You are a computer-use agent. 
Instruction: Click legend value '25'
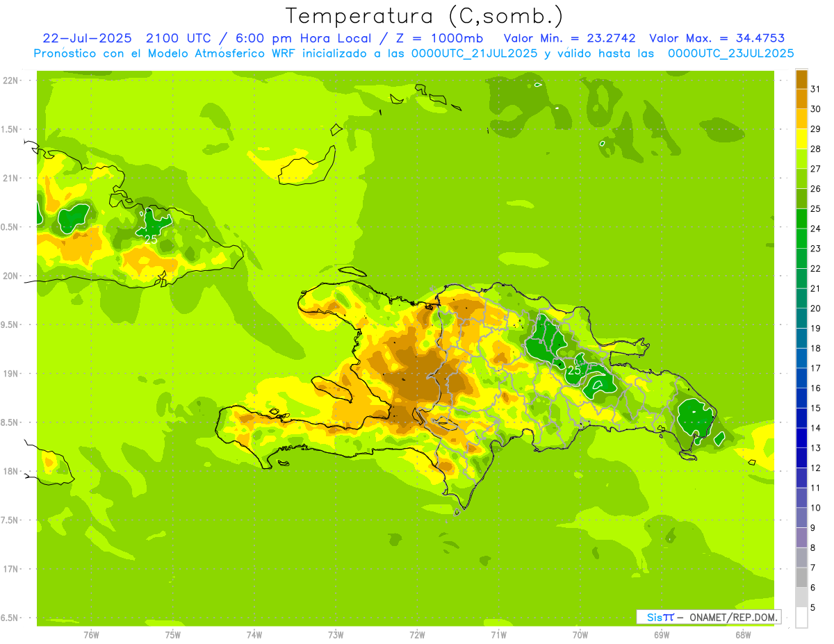tap(816, 208)
